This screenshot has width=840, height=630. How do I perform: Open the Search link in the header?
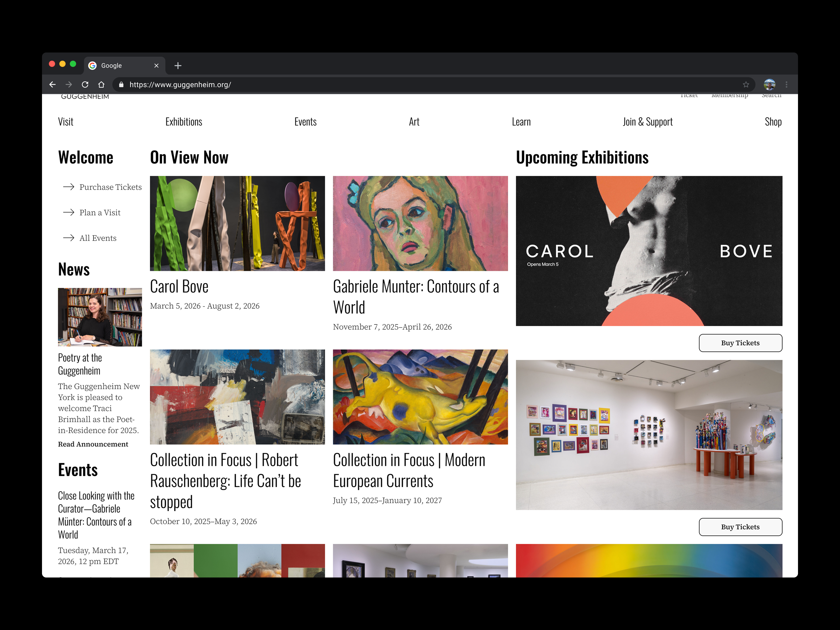(x=771, y=95)
